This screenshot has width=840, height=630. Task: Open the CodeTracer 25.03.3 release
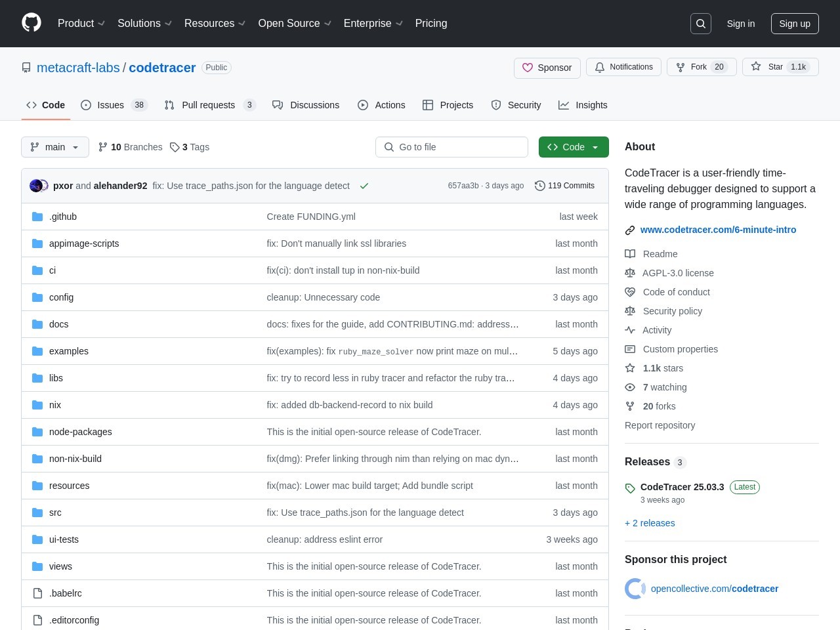682,487
